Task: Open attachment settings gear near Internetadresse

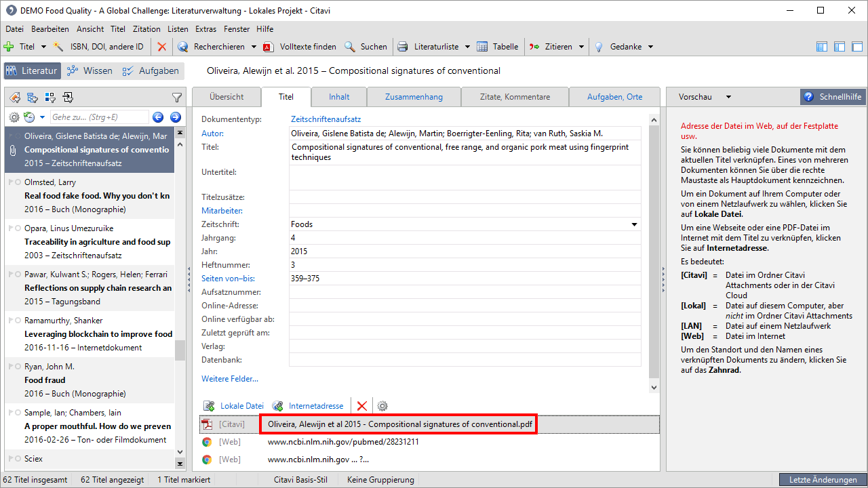Action: (382, 406)
